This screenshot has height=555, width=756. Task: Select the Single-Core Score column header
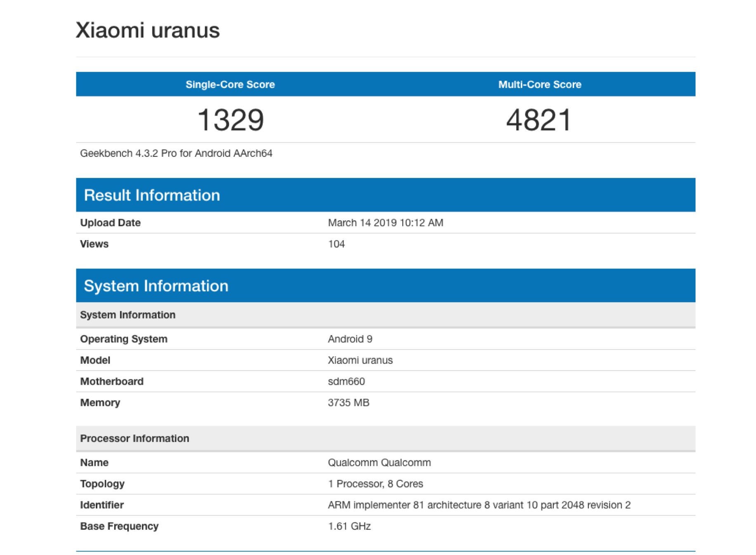[x=230, y=85]
